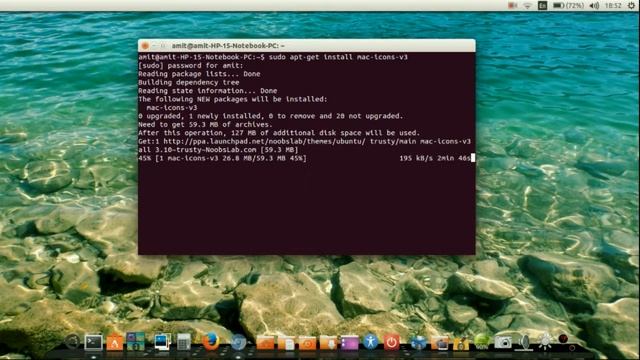This screenshot has width=640, height=360.
Task: Click the red power button dock icon
Action: coord(391,342)
